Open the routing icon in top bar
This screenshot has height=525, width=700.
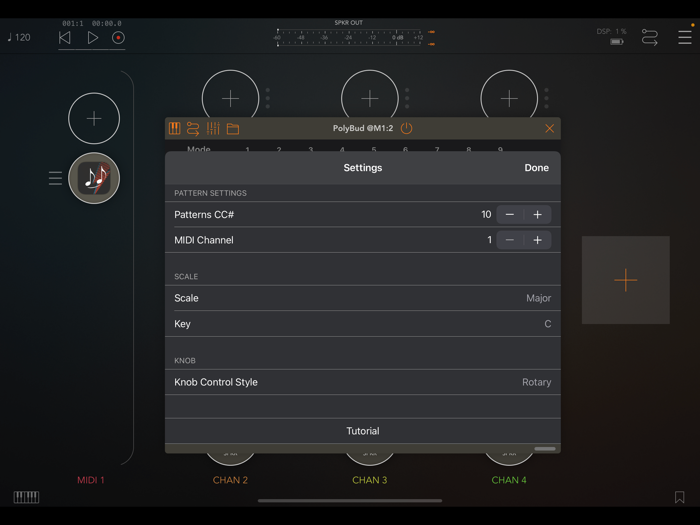coord(650,38)
